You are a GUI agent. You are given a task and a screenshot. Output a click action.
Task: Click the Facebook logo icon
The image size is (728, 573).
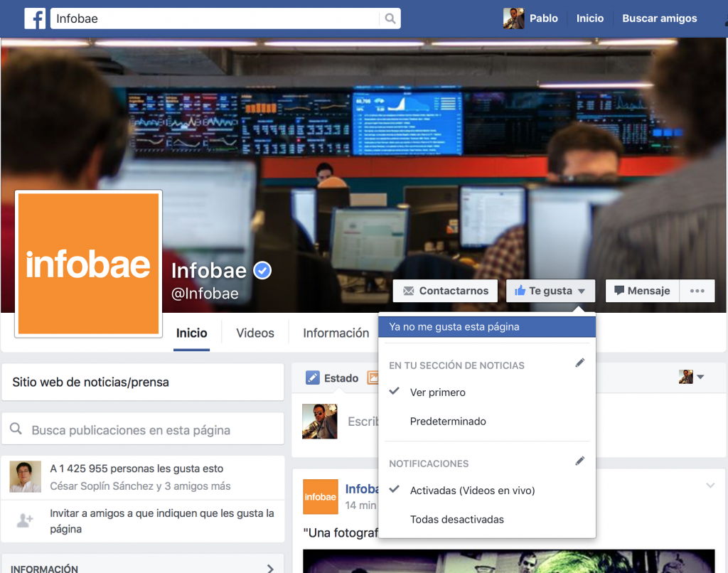click(35, 18)
